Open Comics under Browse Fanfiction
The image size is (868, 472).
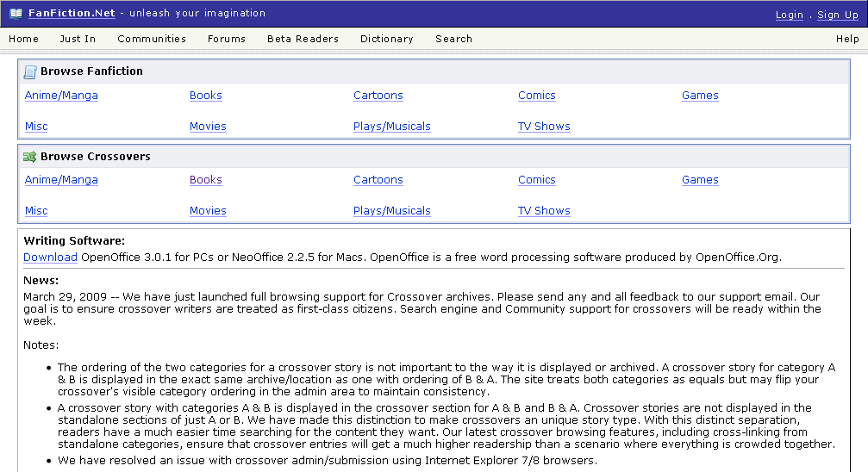536,95
